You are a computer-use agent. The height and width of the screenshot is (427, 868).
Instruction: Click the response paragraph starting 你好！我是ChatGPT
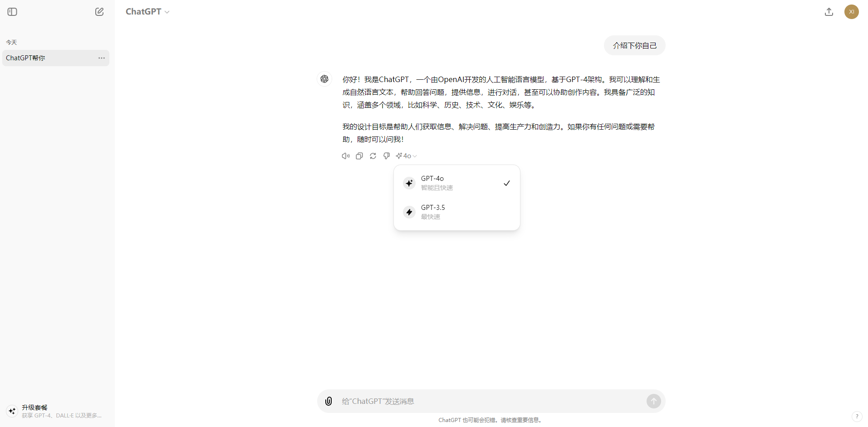[x=501, y=92]
